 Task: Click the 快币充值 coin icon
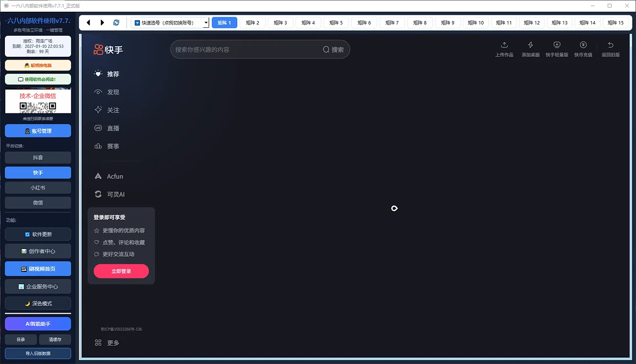click(x=583, y=45)
